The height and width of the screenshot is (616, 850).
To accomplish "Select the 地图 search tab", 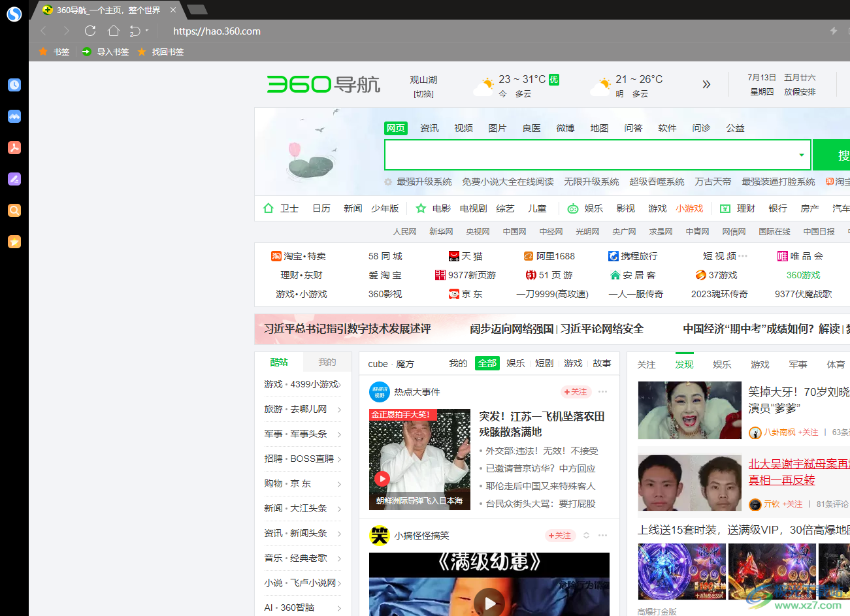I will click(599, 128).
